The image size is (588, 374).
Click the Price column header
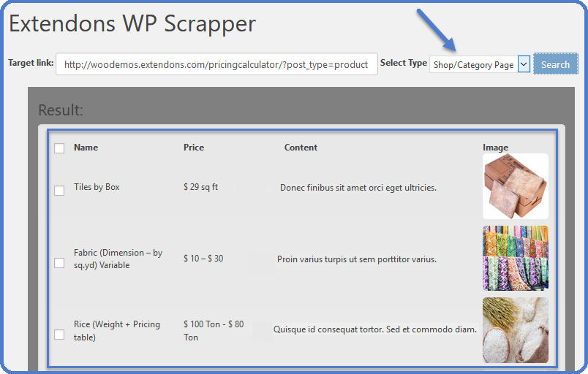(194, 148)
